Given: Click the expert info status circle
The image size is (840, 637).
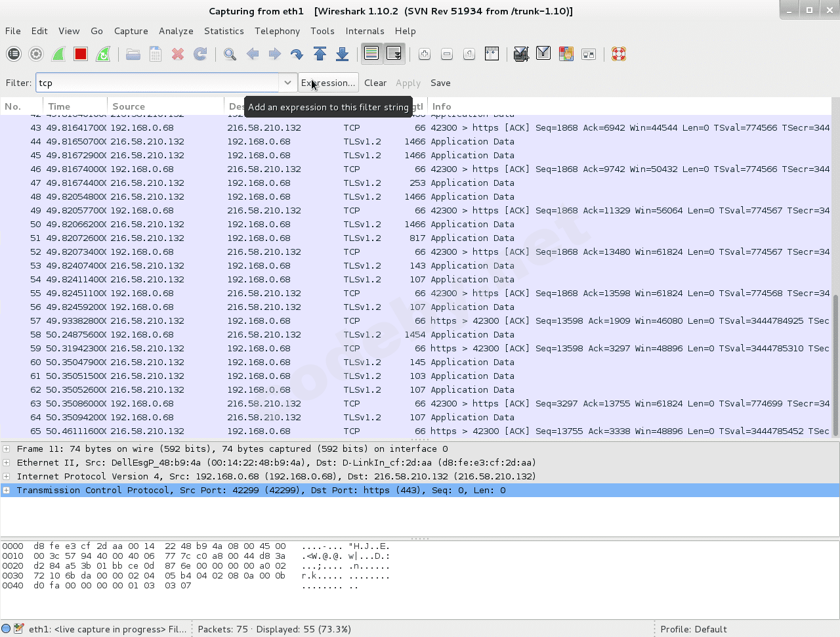Looking at the screenshot, I should [x=7, y=628].
